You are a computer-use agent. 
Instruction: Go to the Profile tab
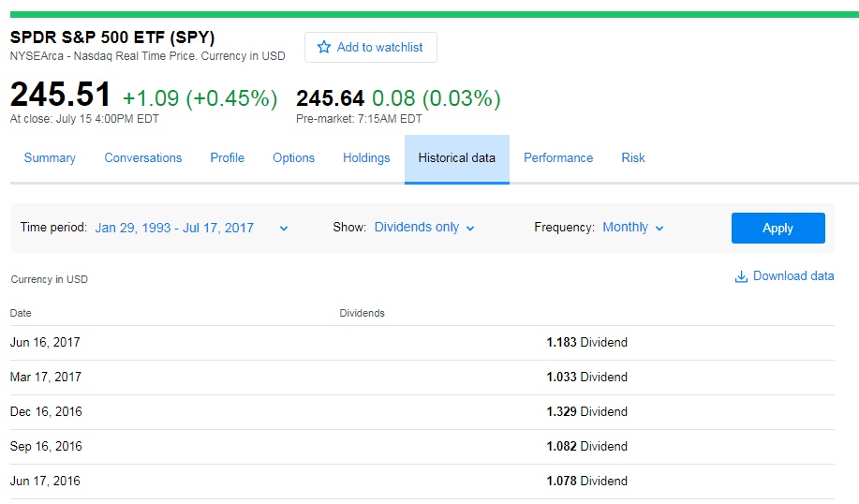point(227,158)
